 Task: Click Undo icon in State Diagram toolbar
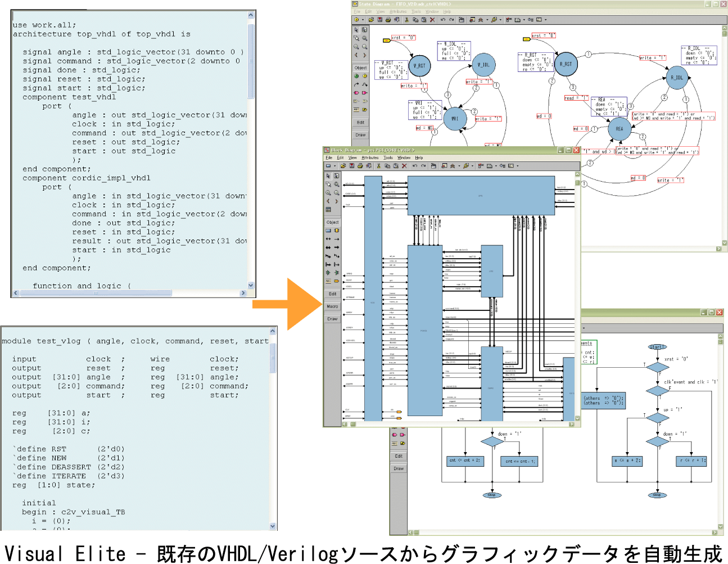pyautogui.click(x=443, y=20)
